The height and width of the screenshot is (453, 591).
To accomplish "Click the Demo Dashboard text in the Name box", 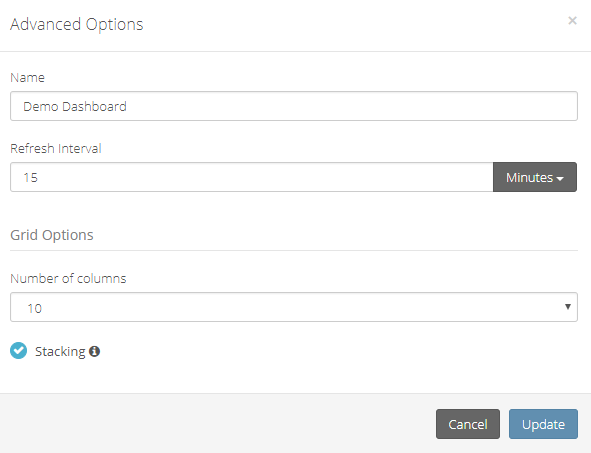I will [75, 107].
